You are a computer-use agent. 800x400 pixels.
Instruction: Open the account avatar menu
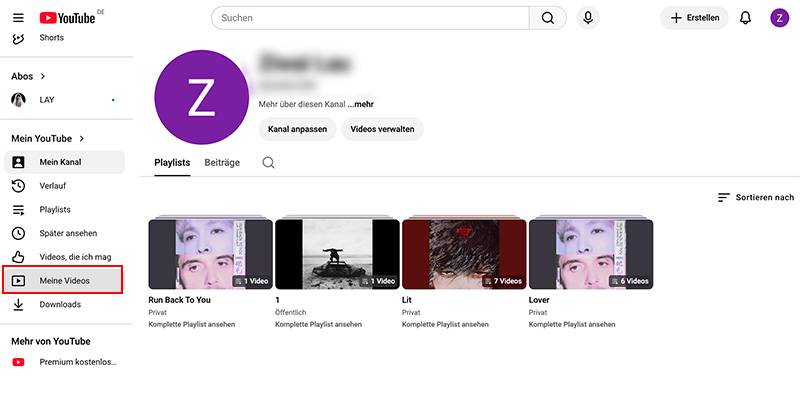780,18
